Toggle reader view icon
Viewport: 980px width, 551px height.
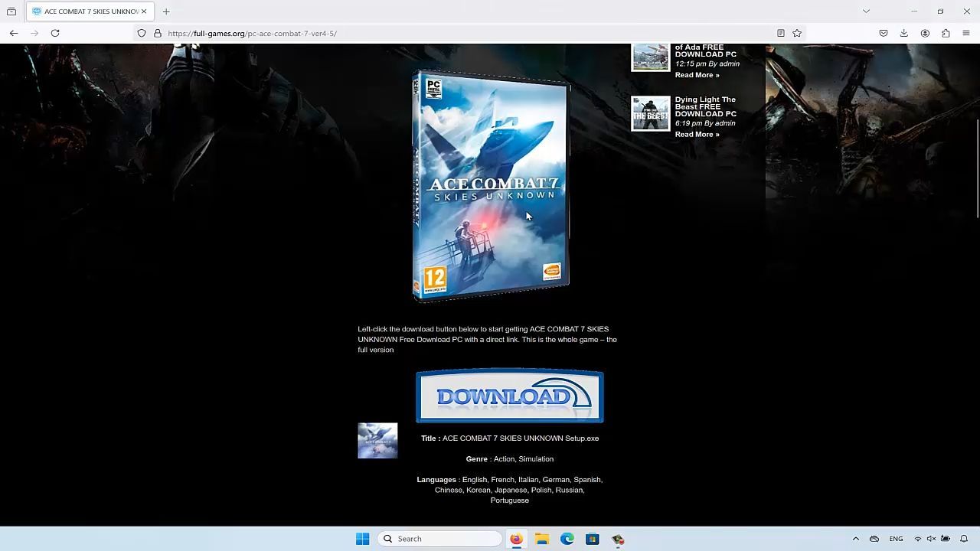tap(780, 33)
